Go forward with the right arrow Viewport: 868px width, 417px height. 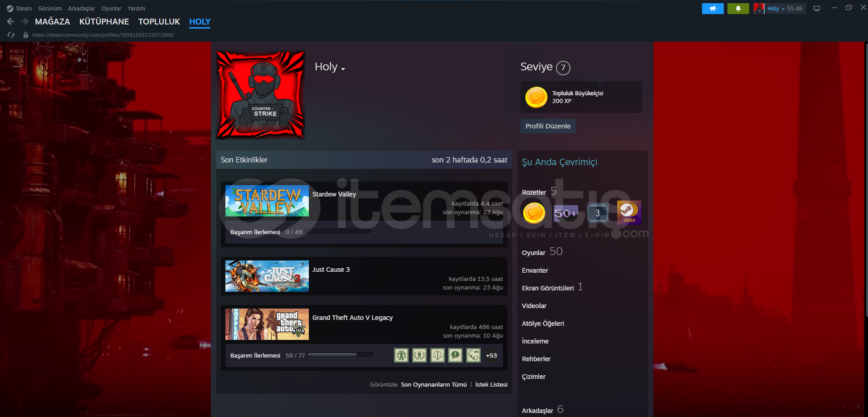24,21
